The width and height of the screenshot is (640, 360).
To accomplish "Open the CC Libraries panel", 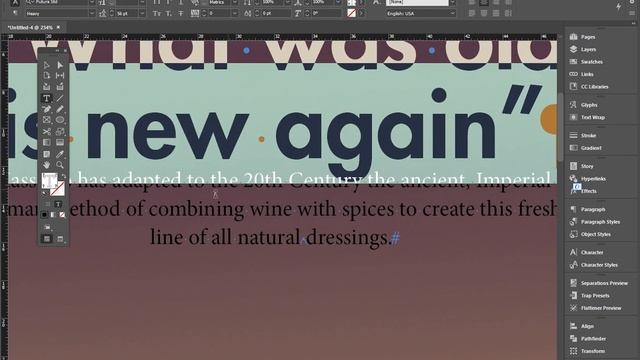I will (x=589, y=87).
